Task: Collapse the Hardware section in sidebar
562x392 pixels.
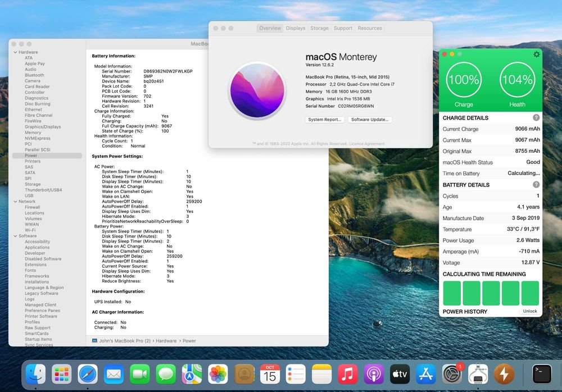Action: click(x=15, y=52)
